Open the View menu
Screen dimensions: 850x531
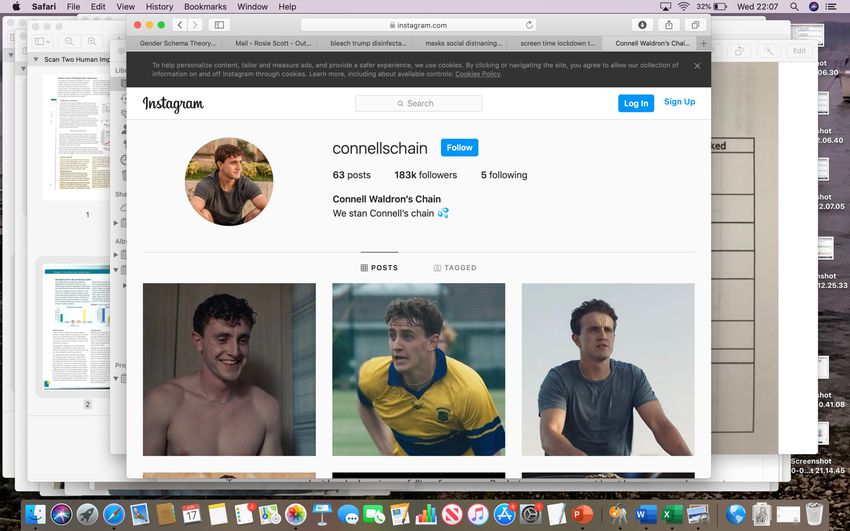(125, 7)
